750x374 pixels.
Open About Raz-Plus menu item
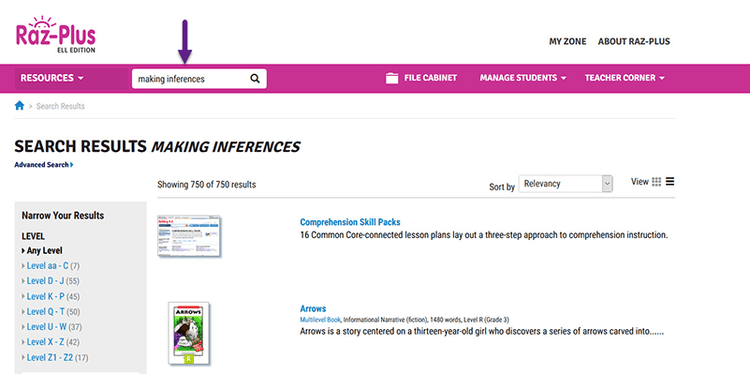click(634, 42)
